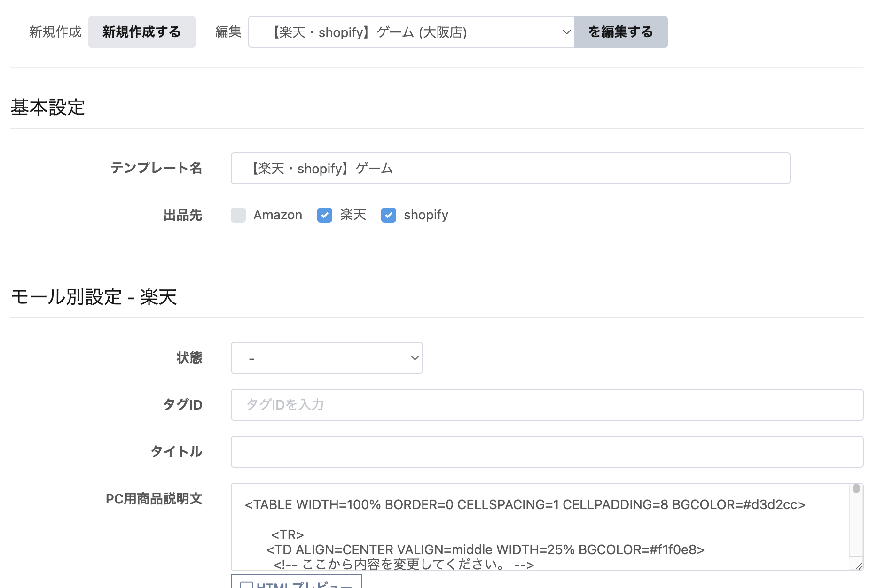Click the モール別設定 - 楽天 section heading

(94, 297)
